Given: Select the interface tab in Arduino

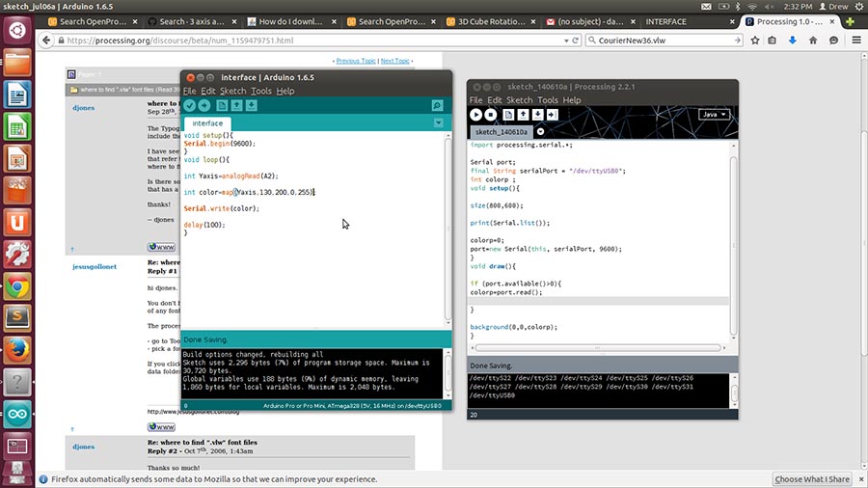Looking at the screenshot, I should point(207,123).
